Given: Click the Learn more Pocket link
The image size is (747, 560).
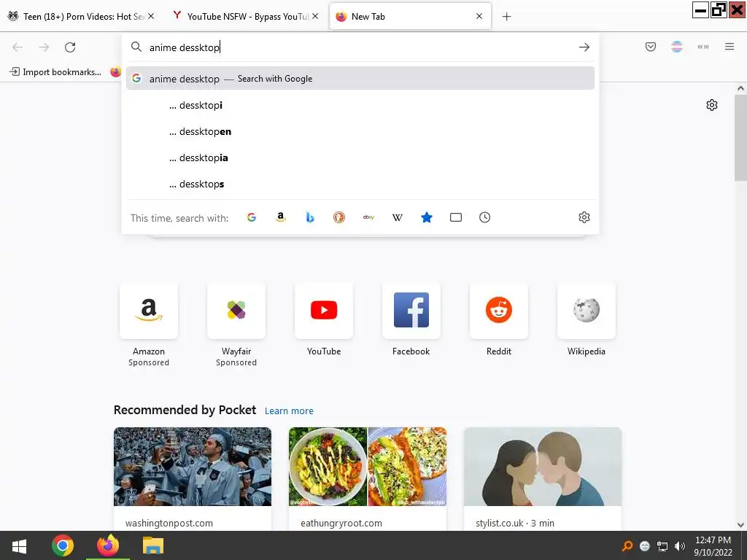Looking at the screenshot, I should click(289, 411).
